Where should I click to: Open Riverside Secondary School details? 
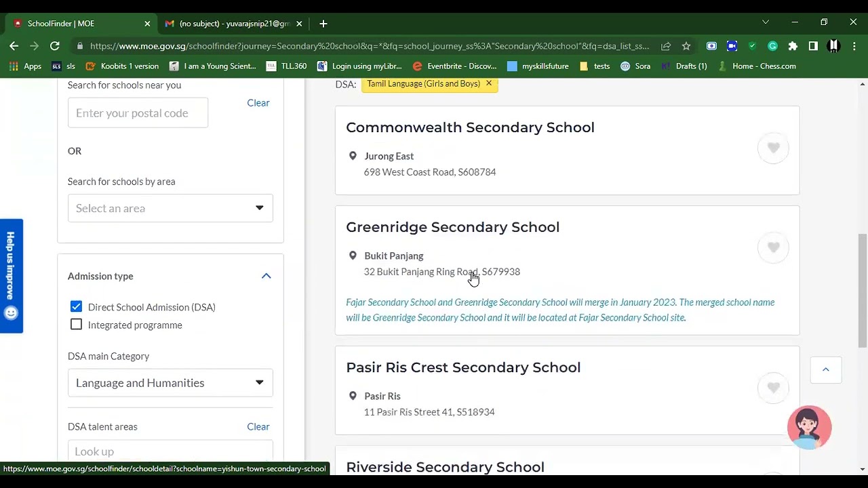click(445, 467)
